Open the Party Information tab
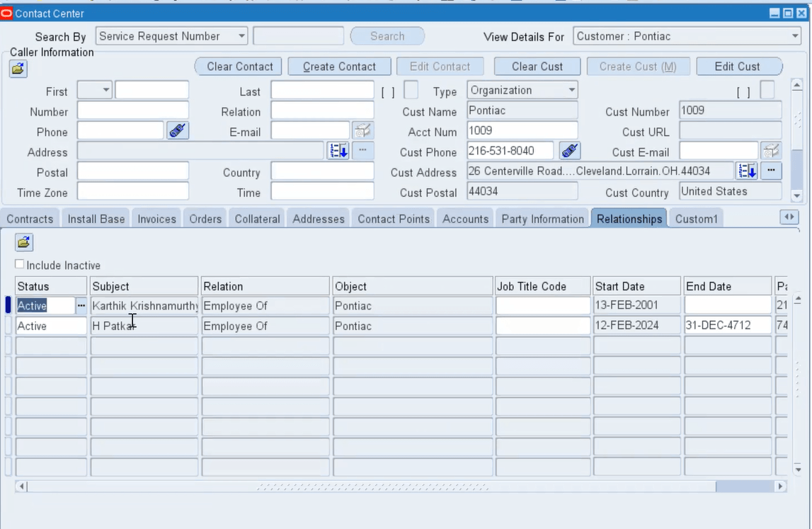Viewport: 812px width, 529px height. 543,219
